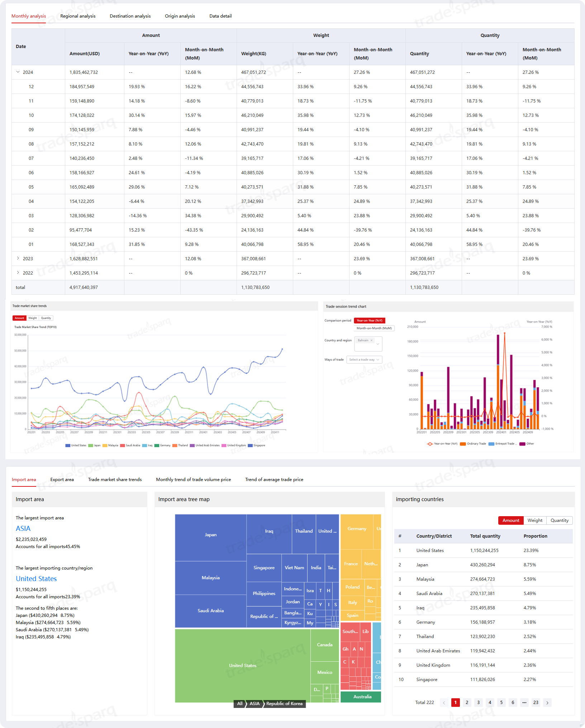Click the ASIA largest import area link

click(x=23, y=528)
